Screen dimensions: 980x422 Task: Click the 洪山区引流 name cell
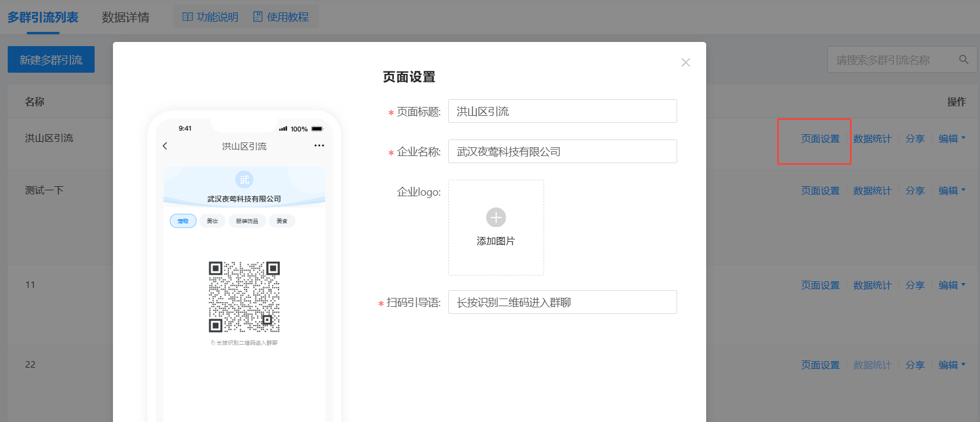49,138
